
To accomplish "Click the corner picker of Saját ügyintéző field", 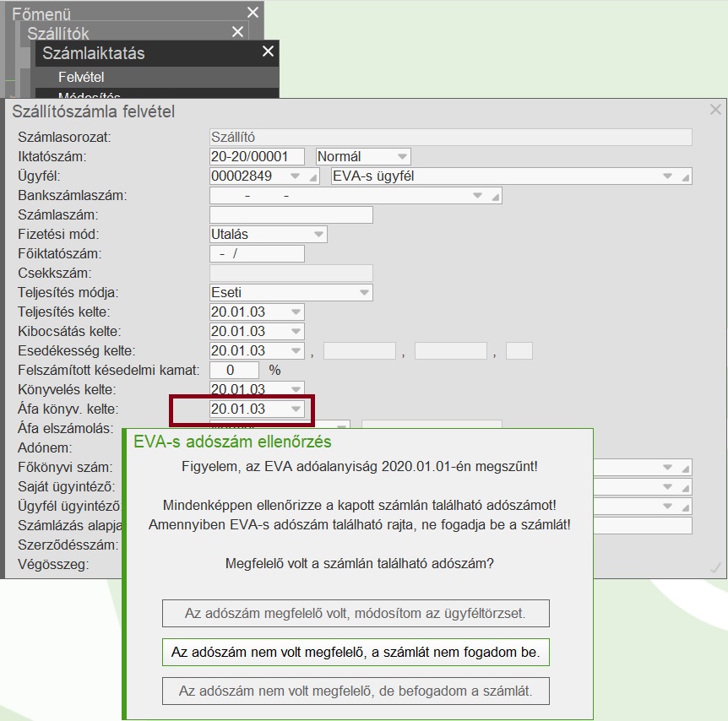I will 685,488.
